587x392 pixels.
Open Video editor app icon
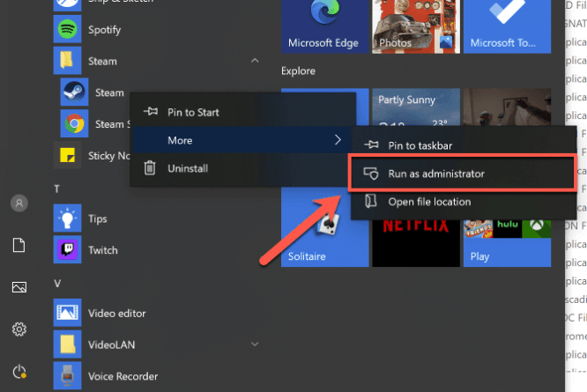coord(67,313)
